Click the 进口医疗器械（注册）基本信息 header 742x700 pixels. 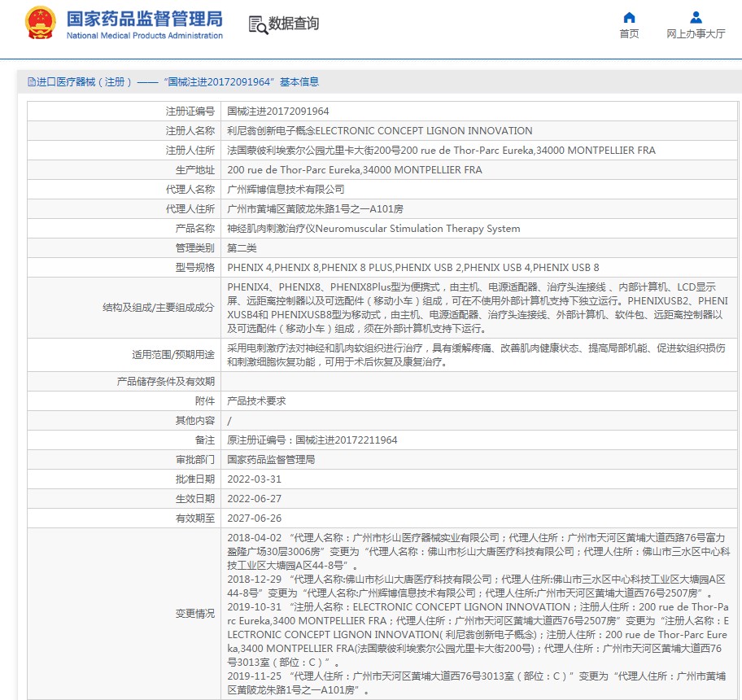click(x=173, y=82)
